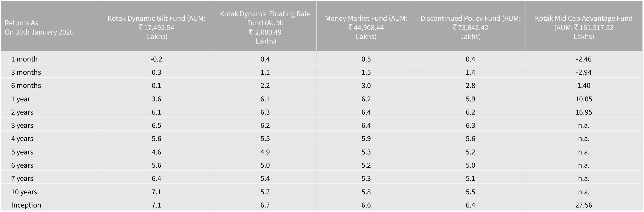Click the Kotak Dynamic Gilt Fund column header

(x=156, y=27)
